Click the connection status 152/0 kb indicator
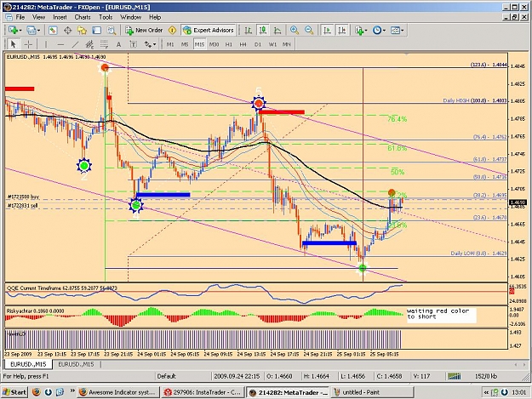Screen dimensions: 532x399 click(486, 376)
